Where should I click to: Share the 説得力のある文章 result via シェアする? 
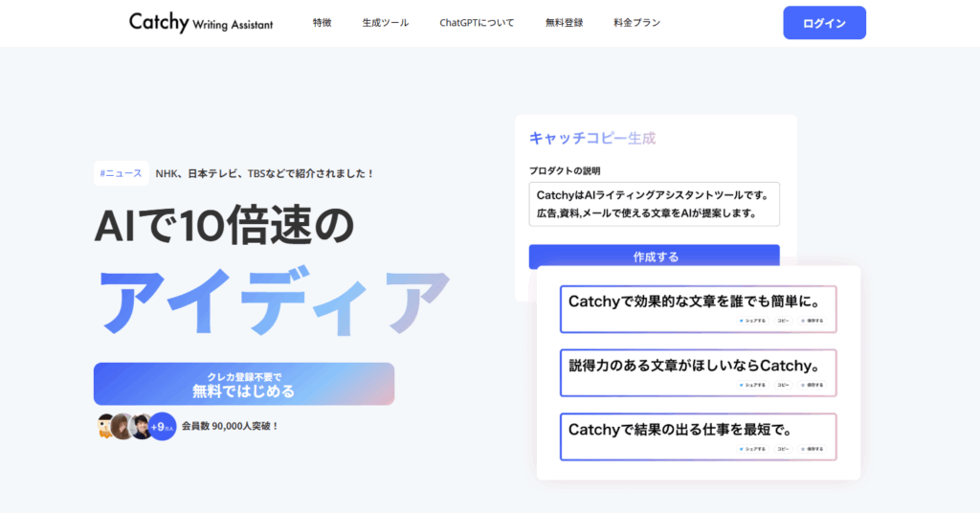(x=752, y=385)
